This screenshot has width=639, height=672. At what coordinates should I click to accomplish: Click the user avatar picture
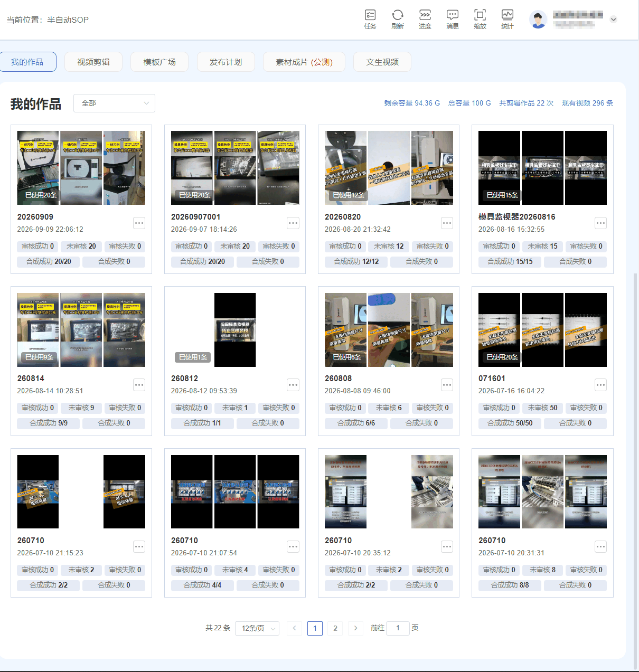(538, 20)
